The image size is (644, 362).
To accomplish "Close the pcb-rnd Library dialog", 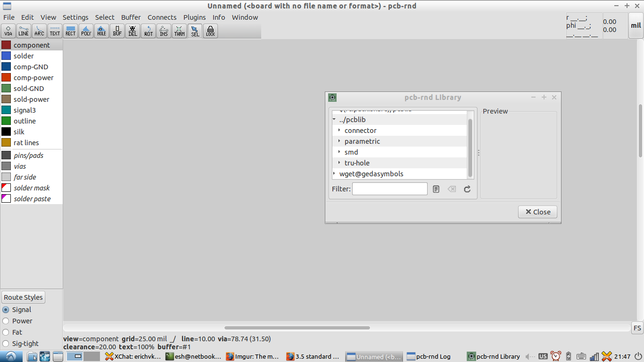I will click(537, 212).
